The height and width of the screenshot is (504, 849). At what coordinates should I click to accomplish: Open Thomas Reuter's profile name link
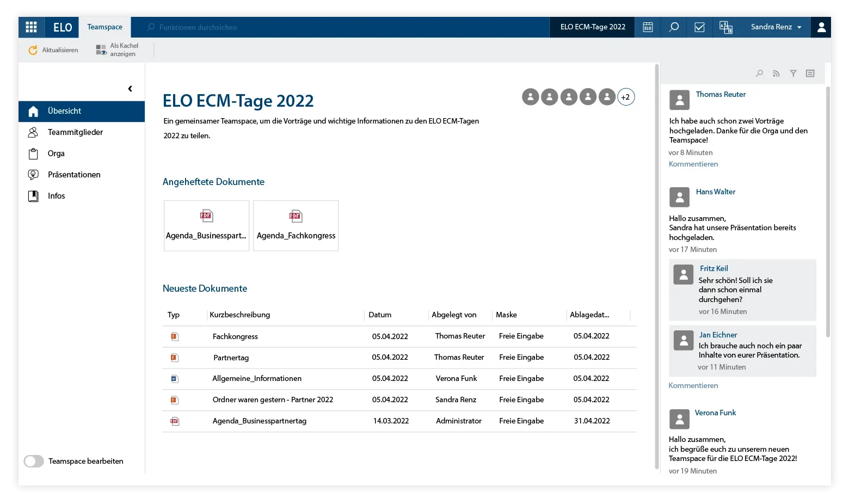pos(721,94)
